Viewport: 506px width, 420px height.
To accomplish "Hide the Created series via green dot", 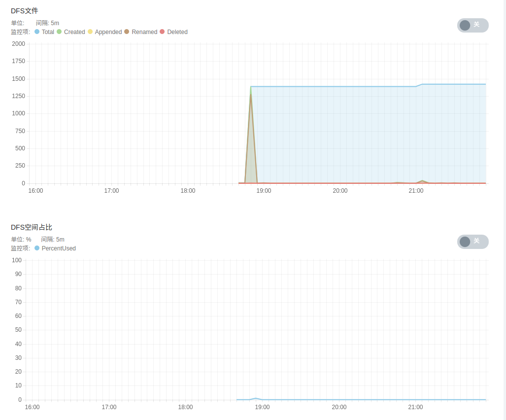I will 59,32.
